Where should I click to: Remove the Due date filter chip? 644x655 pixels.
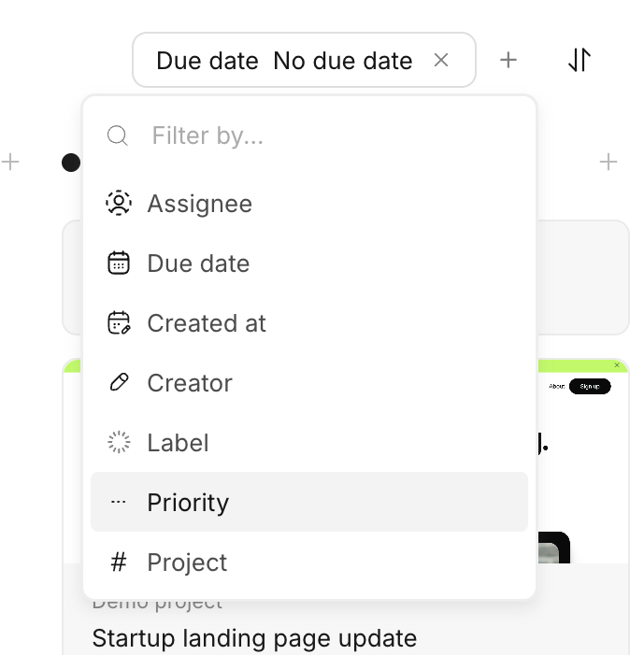(441, 61)
